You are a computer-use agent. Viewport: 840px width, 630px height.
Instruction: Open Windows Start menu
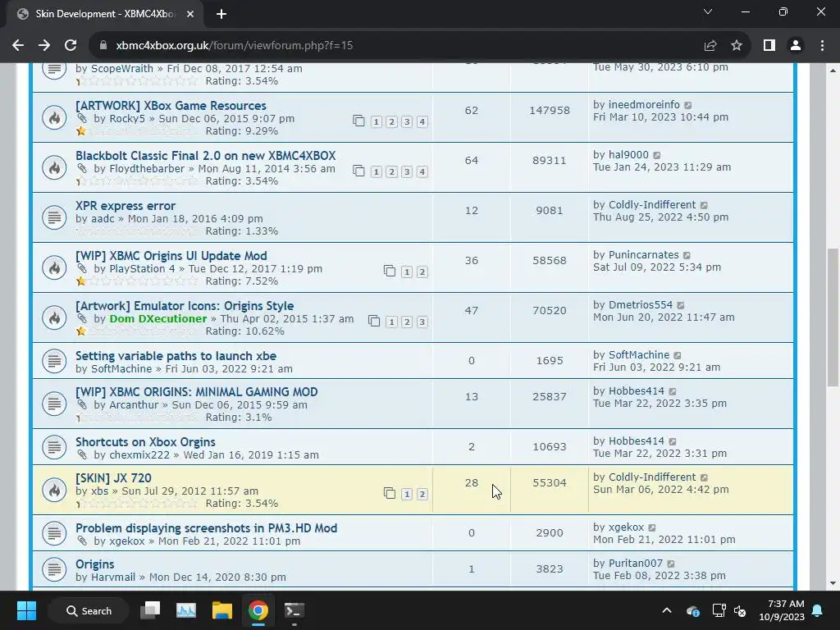coord(26,610)
